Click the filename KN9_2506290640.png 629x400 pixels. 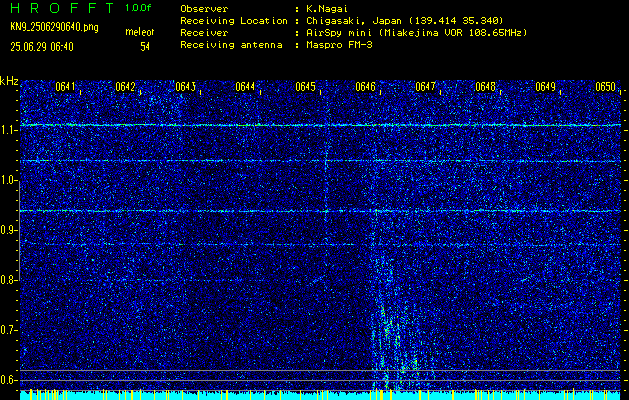54,27
